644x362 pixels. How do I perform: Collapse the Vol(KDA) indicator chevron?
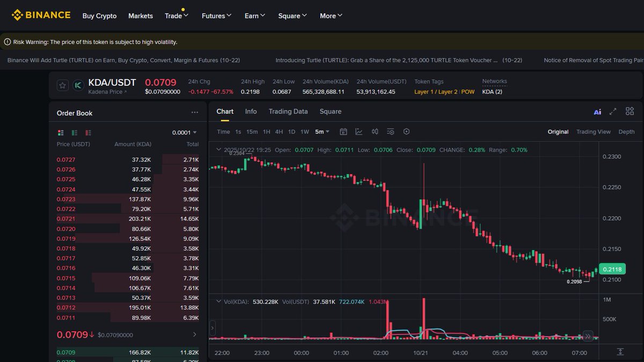[x=218, y=302]
